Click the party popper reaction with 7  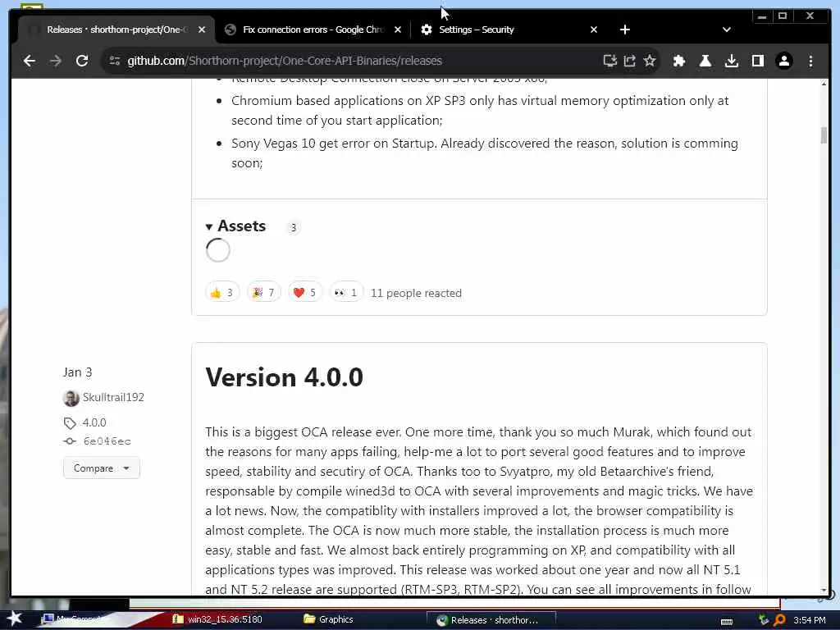coord(264,293)
